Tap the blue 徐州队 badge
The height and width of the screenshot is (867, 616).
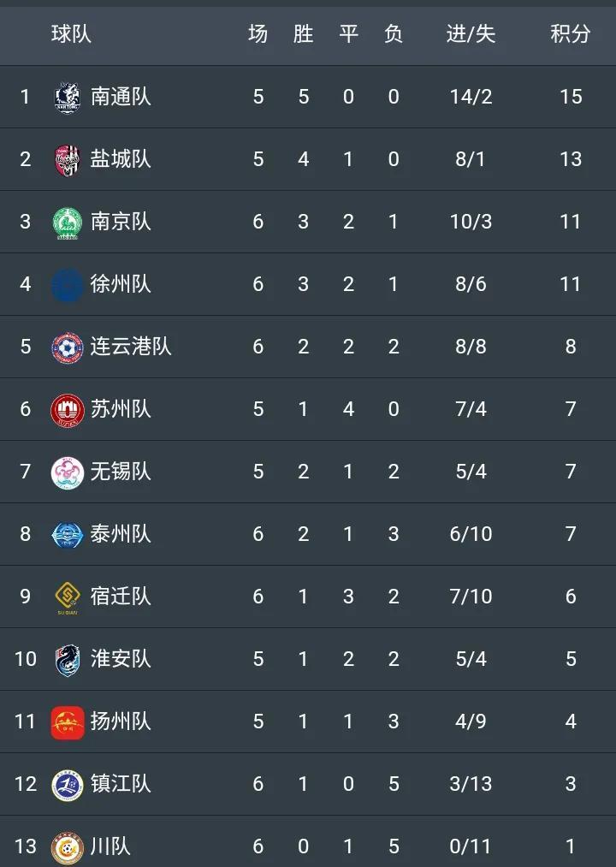pyautogui.click(x=68, y=285)
